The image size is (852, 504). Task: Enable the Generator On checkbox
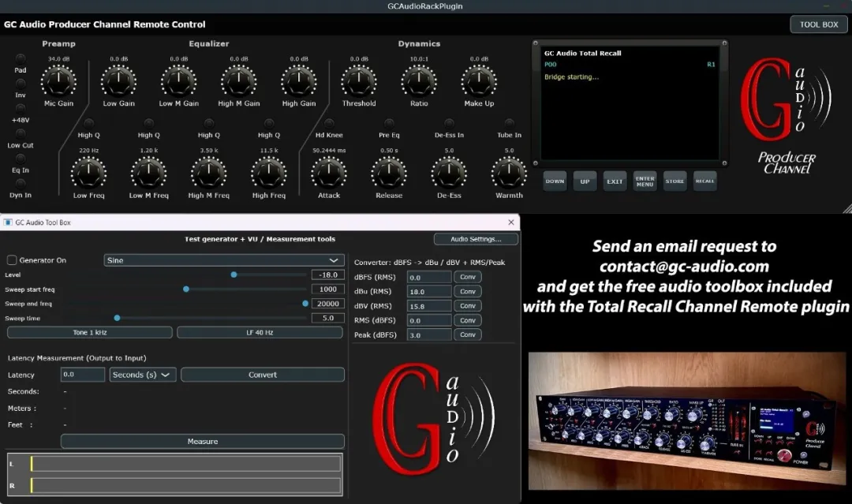(13, 260)
